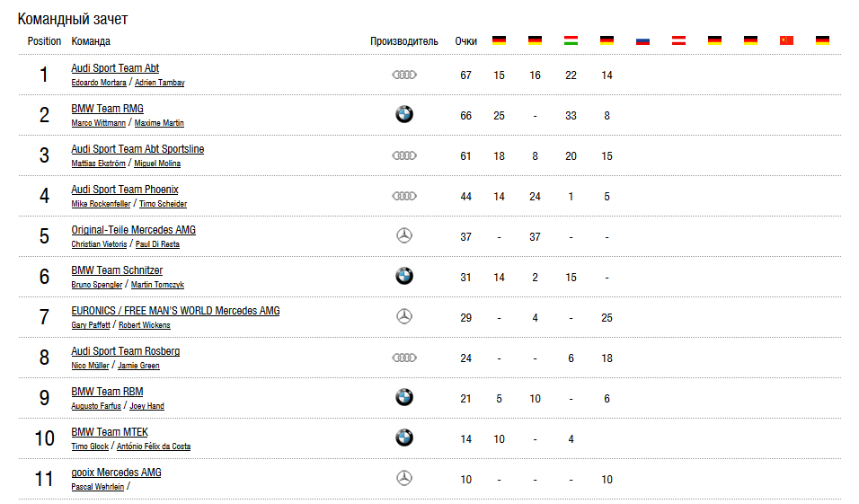
Task: Click the Russian flag column header
Action: pyautogui.click(x=642, y=40)
